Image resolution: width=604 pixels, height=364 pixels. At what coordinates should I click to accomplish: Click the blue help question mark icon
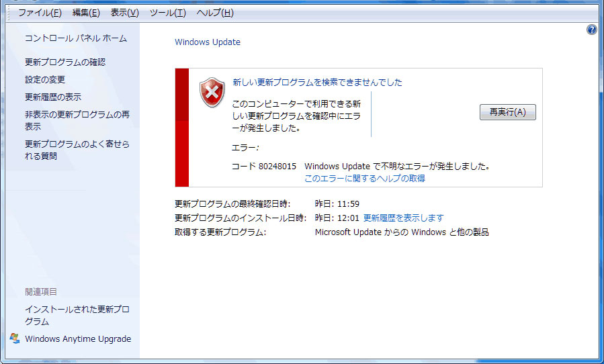592,30
